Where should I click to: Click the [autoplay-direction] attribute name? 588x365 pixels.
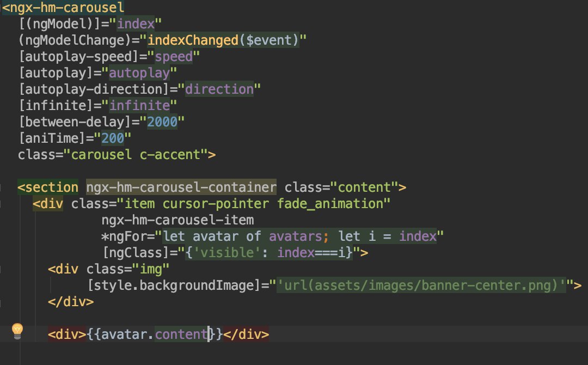(94, 89)
